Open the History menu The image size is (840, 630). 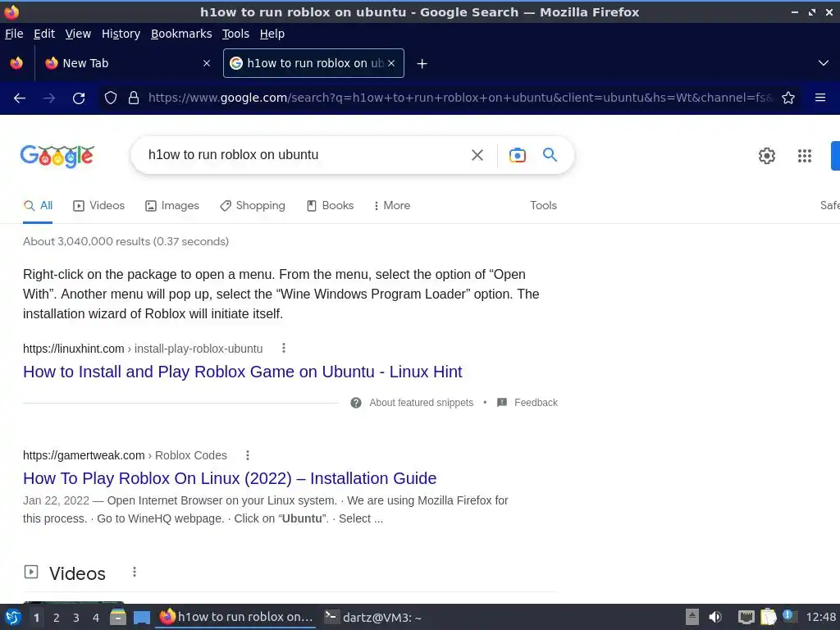tap(121, 34)
